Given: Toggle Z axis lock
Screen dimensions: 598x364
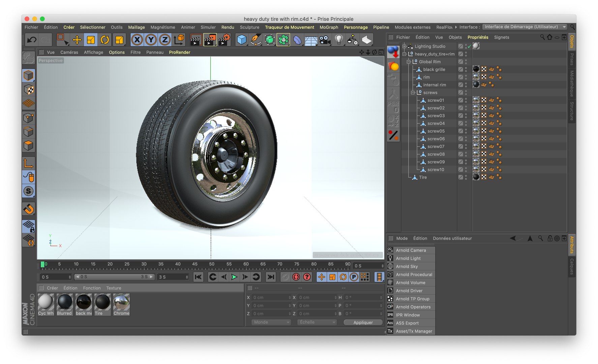Looking at the screenshot, I should pyautogui.click(x=165, y=40).
